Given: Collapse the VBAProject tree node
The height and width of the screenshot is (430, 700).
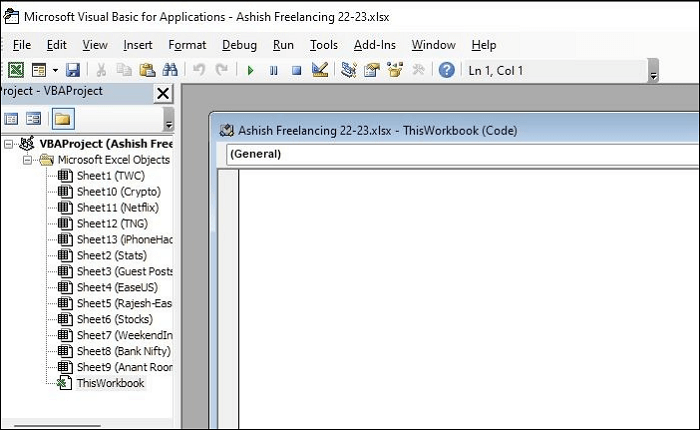Looking at the screenshot, I should click(8, 144).
